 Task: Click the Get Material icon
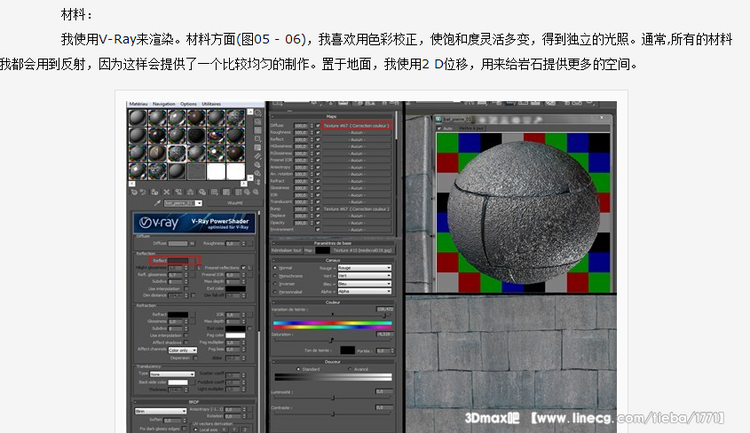point(134,192)
